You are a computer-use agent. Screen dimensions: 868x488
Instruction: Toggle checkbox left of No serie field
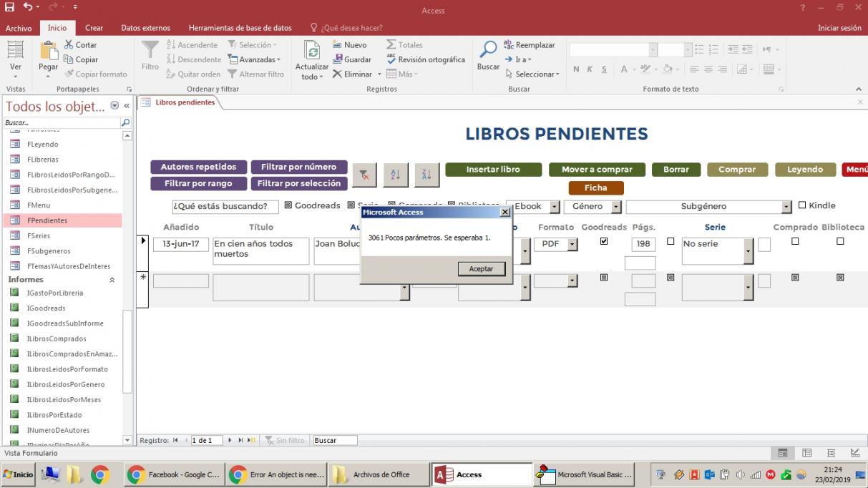(x=670, y=241)
